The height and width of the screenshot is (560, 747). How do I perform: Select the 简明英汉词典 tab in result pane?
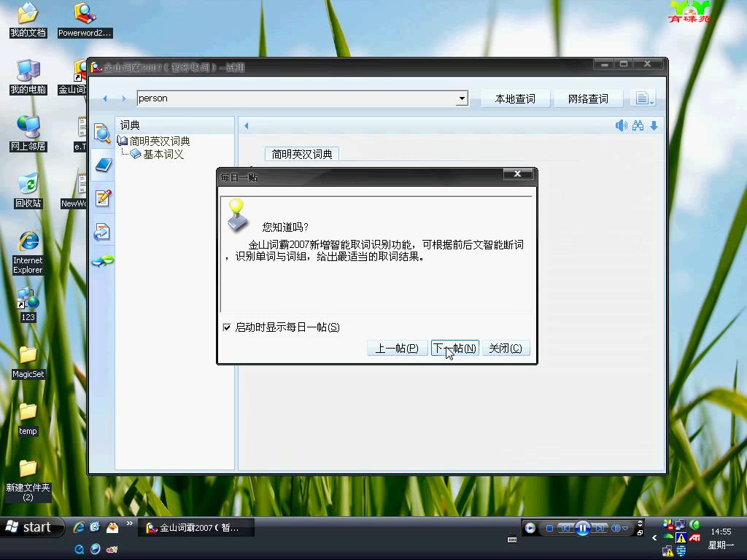(x=301, y=155)
